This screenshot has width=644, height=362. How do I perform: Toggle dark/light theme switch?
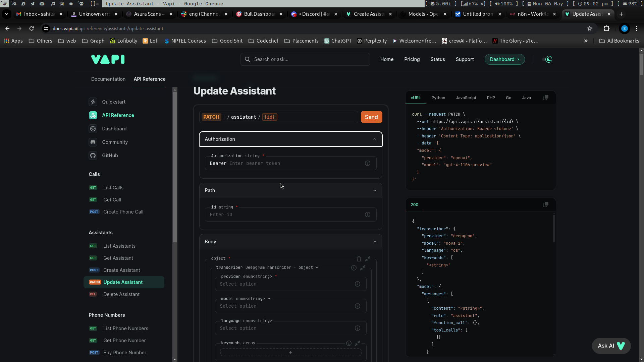pos(547,59)
